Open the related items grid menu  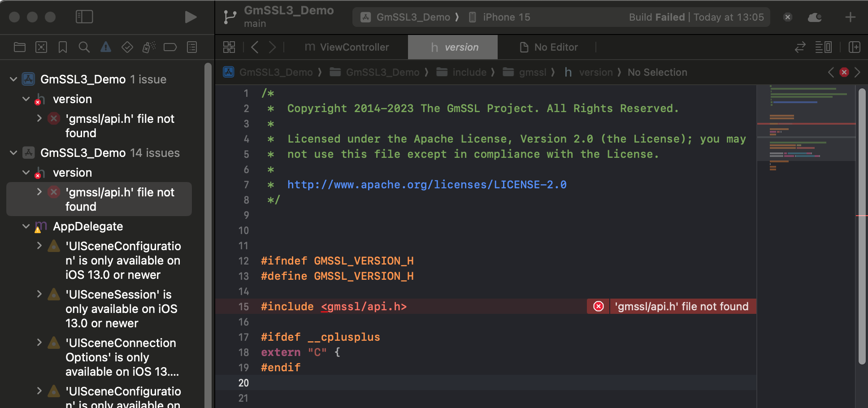tap(229, 47)
